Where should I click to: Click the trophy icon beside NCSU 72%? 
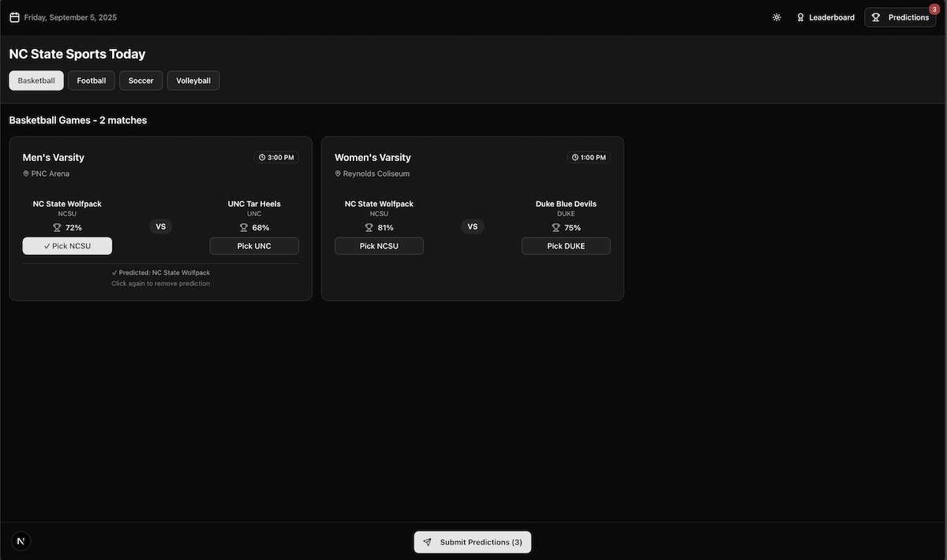57,228
